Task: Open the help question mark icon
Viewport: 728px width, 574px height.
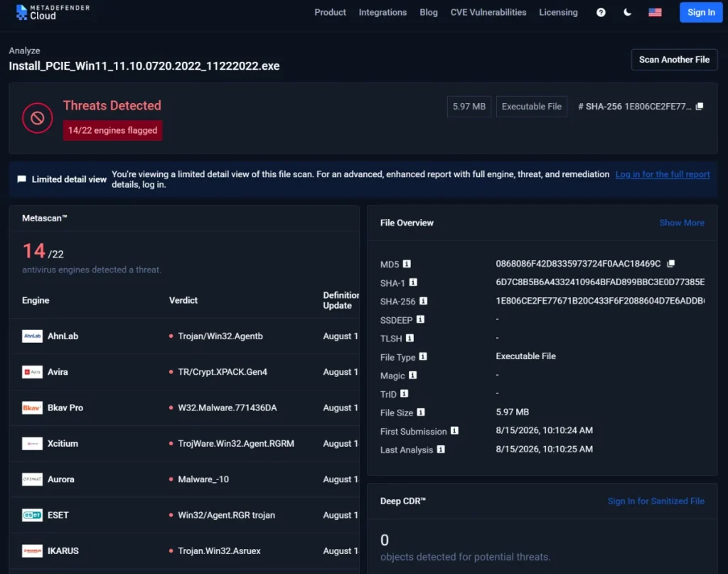Action: (601, 13)
